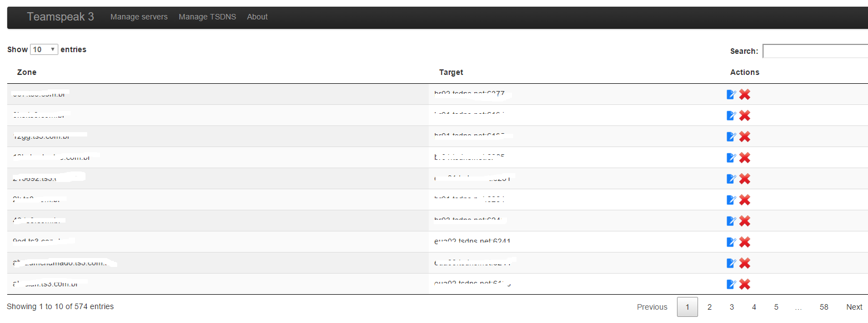Sort table by the Zone column header

point(27,72)
